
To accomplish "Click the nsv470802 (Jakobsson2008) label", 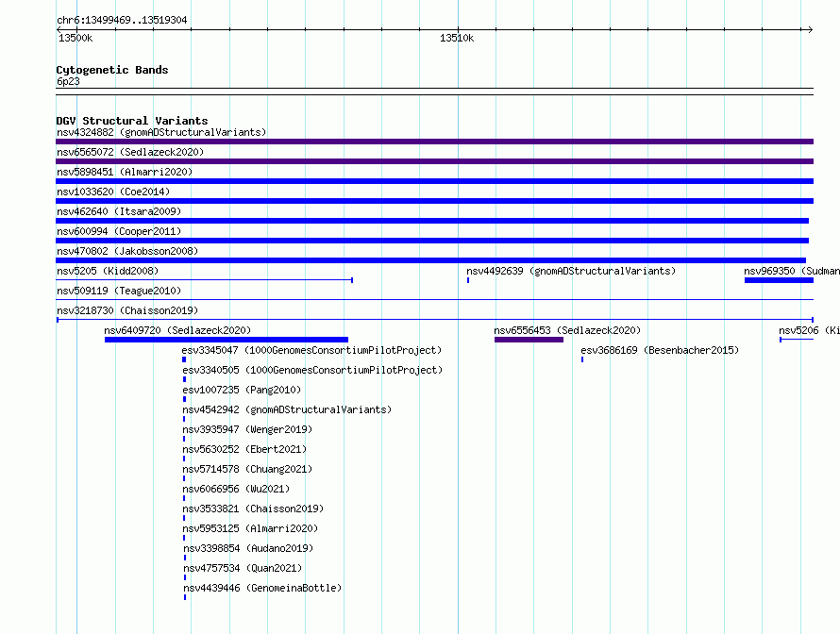I will click(x=127, y=251).
